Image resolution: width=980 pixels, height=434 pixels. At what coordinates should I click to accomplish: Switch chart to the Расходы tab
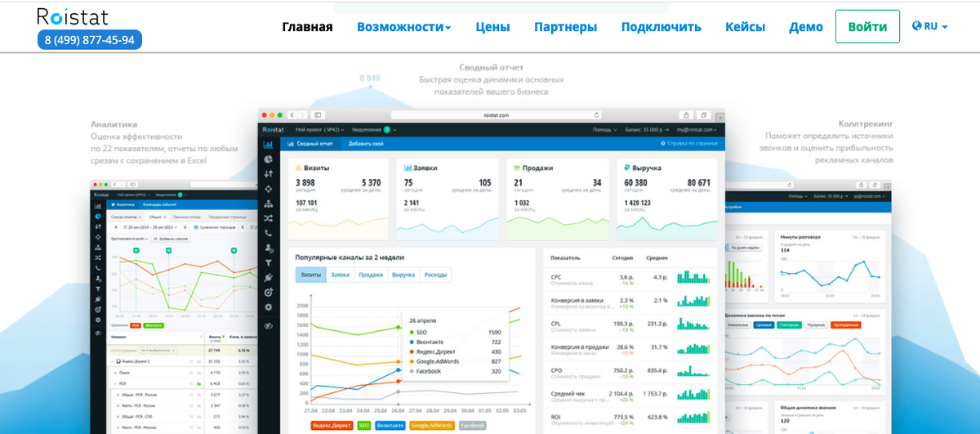(435, 275)
